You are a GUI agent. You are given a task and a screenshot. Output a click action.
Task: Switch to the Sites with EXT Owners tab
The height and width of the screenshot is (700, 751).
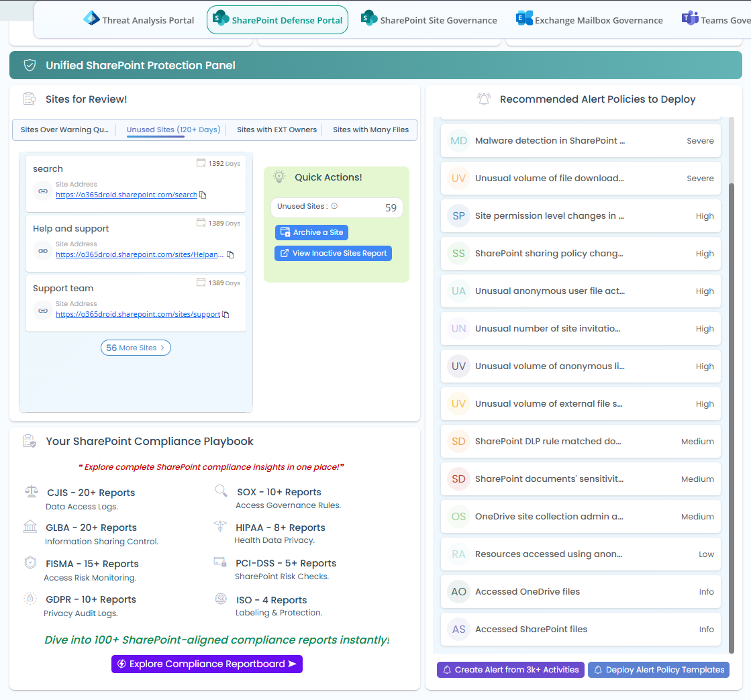coord(277,130)
